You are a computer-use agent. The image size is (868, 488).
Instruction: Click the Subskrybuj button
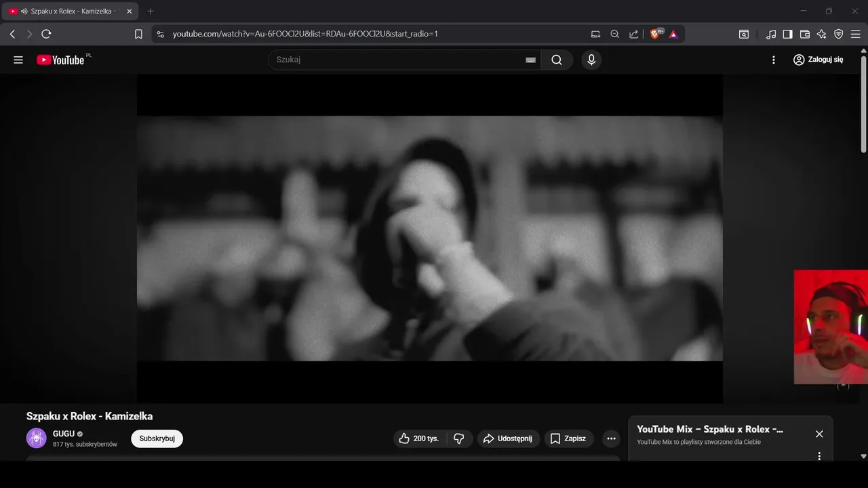(157, 439)
